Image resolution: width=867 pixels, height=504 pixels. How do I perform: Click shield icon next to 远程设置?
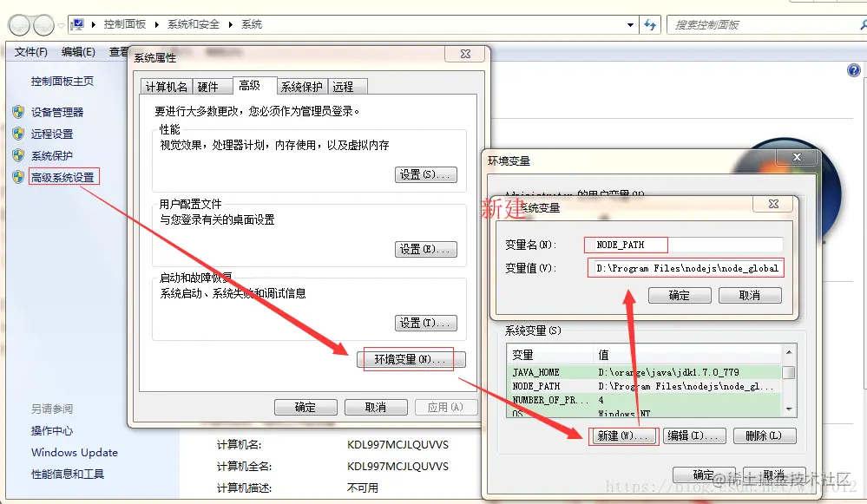pos(18,134)
